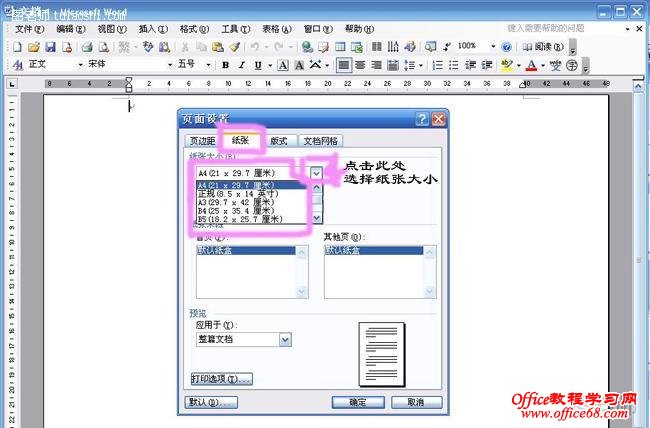The height and width of the screenshot is (428, 650).
Task: Open a file with the Open folder icon
Action: tap(34, 47)
